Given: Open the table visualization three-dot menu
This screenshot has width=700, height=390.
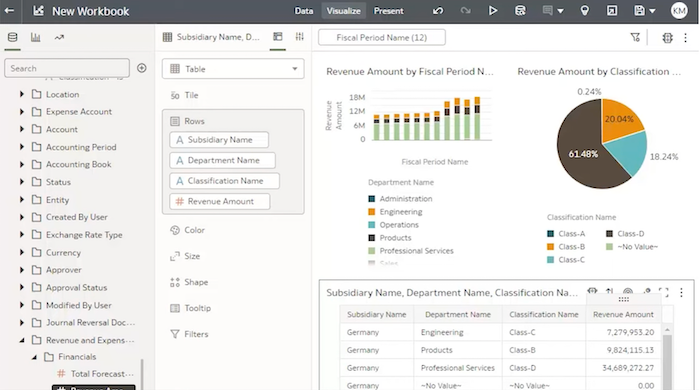Looking at the screenshot, I should tap(681, 293).
